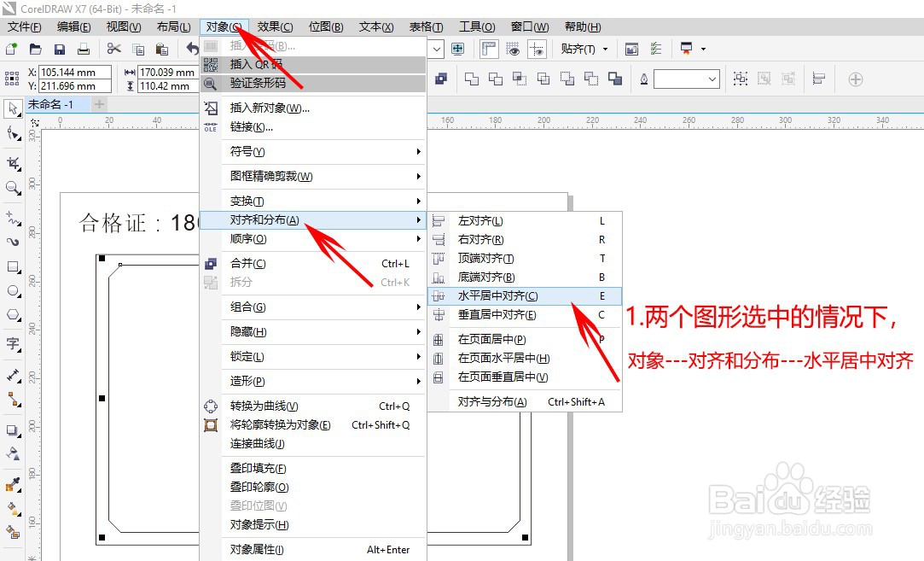Open the Welcome screen icon
This screenshot has width=924, height=561.
coord(631,49)
